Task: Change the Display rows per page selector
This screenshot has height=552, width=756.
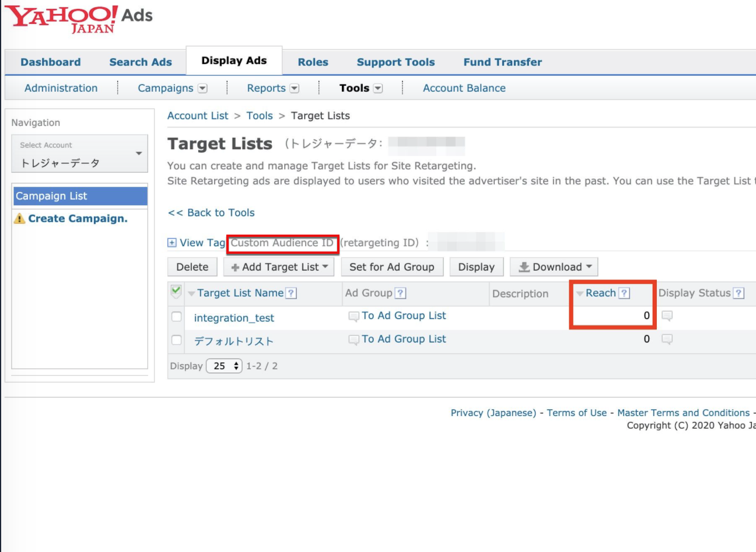Action: point(224,366)
